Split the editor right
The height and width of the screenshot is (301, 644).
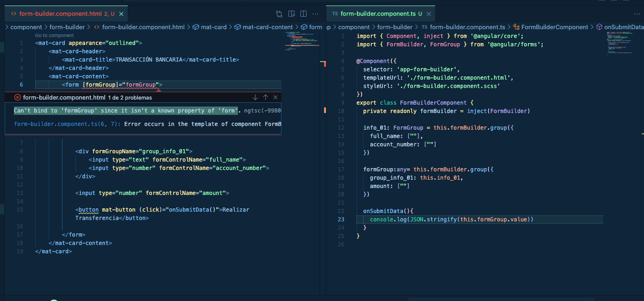303,14
